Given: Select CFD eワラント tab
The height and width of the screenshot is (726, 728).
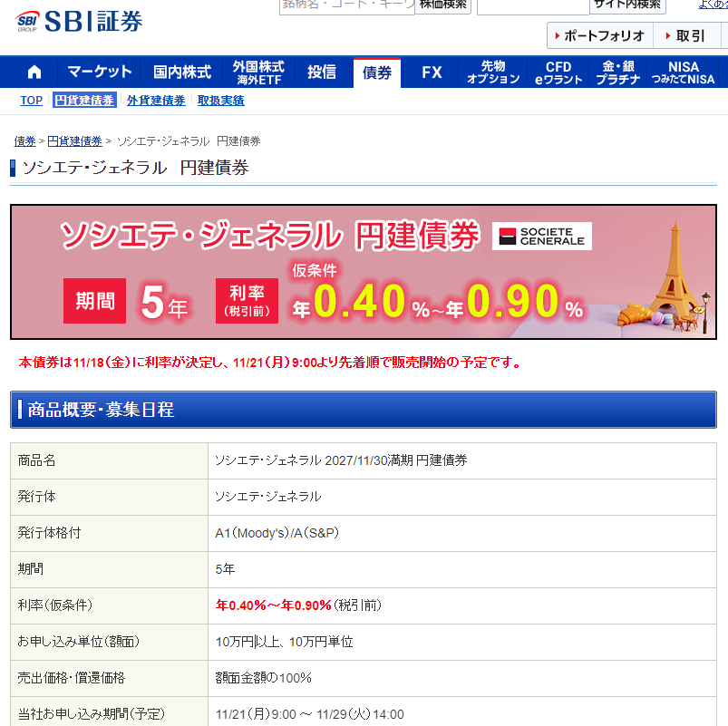Looking at the screenshot, I should click(558, 73).
